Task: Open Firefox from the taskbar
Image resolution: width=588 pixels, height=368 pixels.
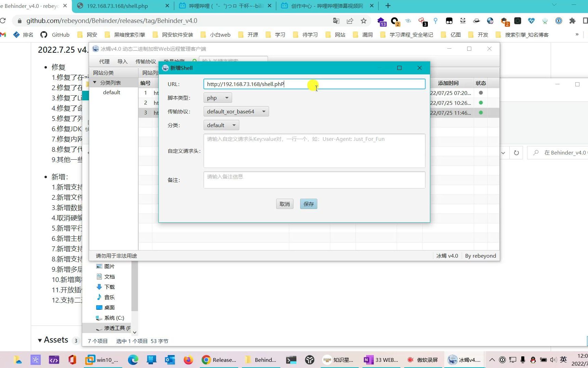Action: point(188,360)
